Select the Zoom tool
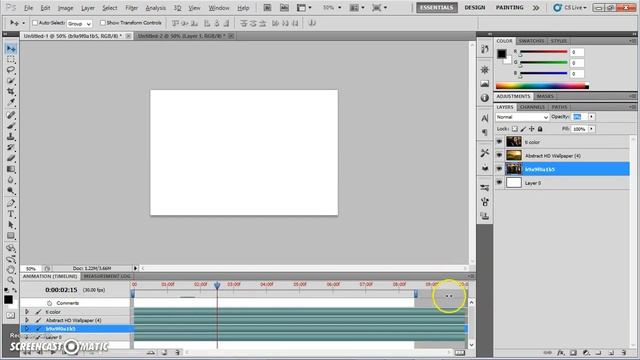The width and height of the screenshot is (640, 360). tap(11, 280)
